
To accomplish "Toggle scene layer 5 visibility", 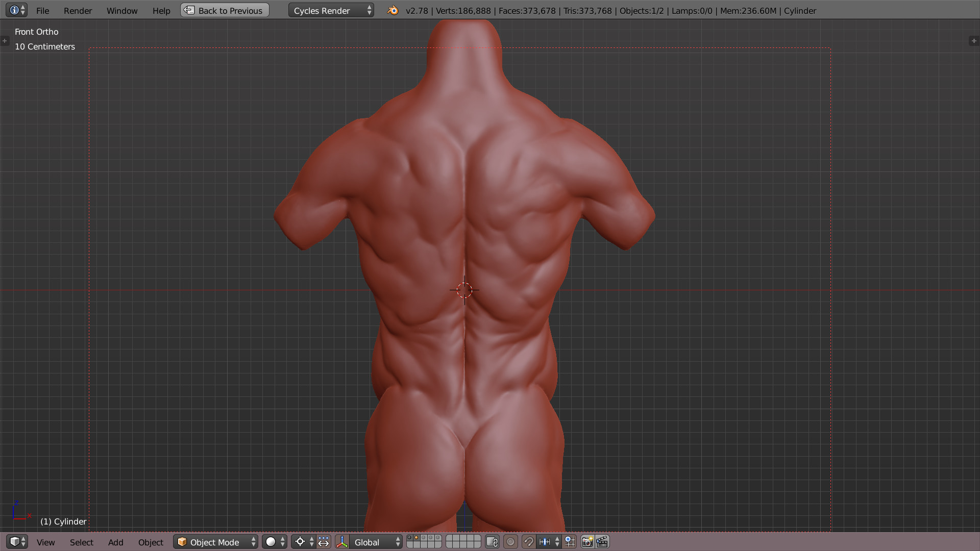I will [x=438, y=538].
